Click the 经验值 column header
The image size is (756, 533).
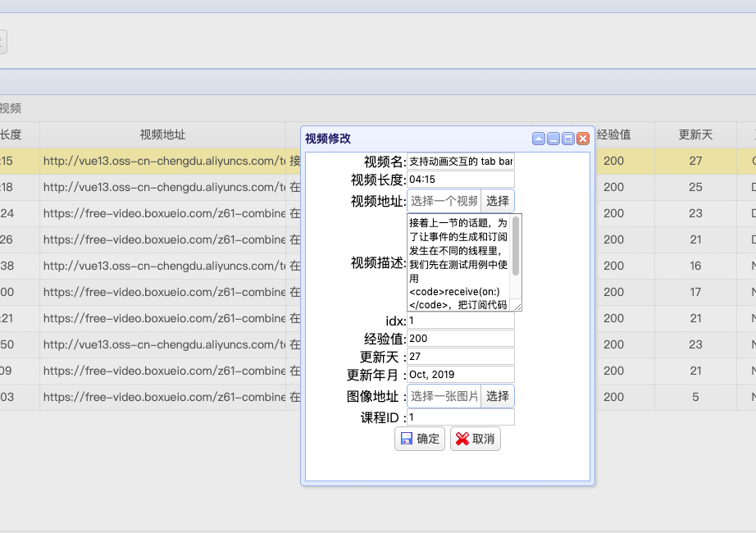click(x=614, y=134)
